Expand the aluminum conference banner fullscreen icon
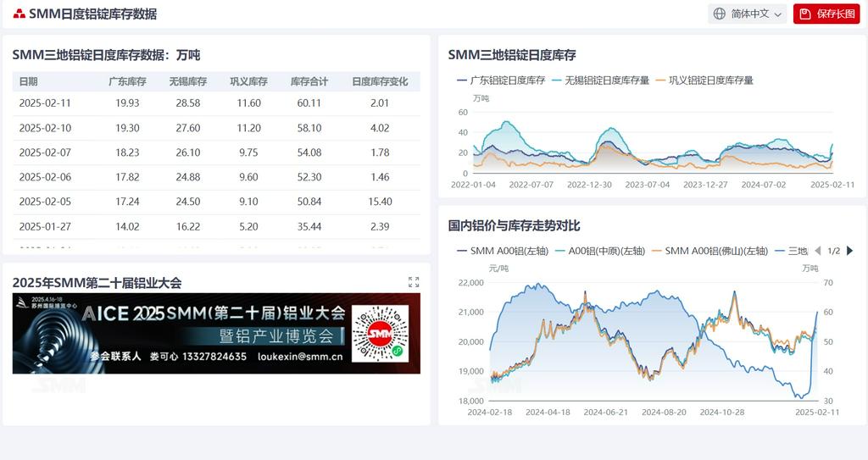The image size is (868, 460). tap(414, 282)
